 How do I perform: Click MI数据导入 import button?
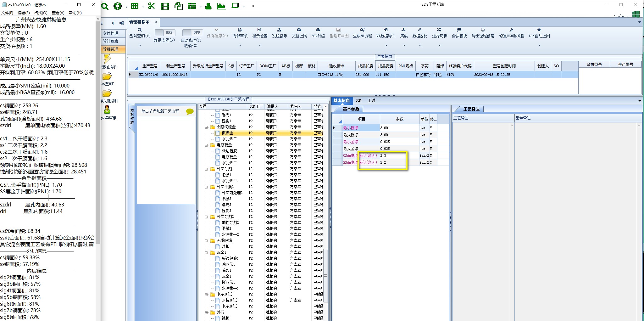(386, 33)
